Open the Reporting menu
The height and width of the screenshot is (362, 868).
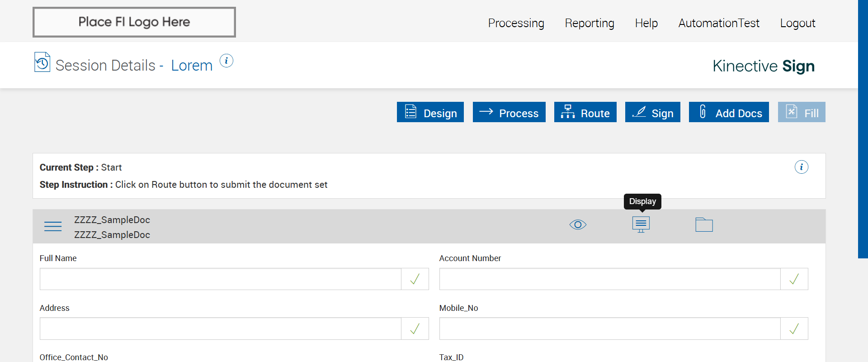click(x=590, y=23)
